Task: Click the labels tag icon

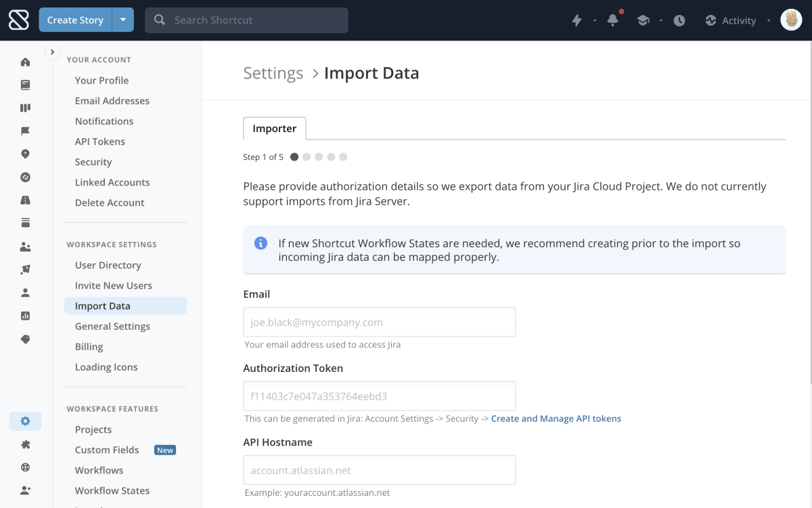Action: tap(26, 339)
